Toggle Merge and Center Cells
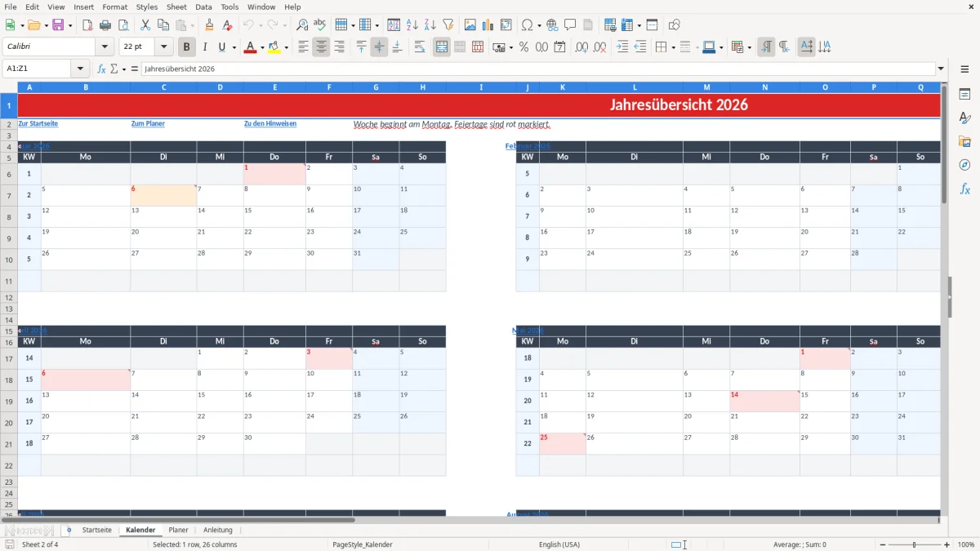The height and width of the screenshot is (551, 980). (x=442, y=47)
